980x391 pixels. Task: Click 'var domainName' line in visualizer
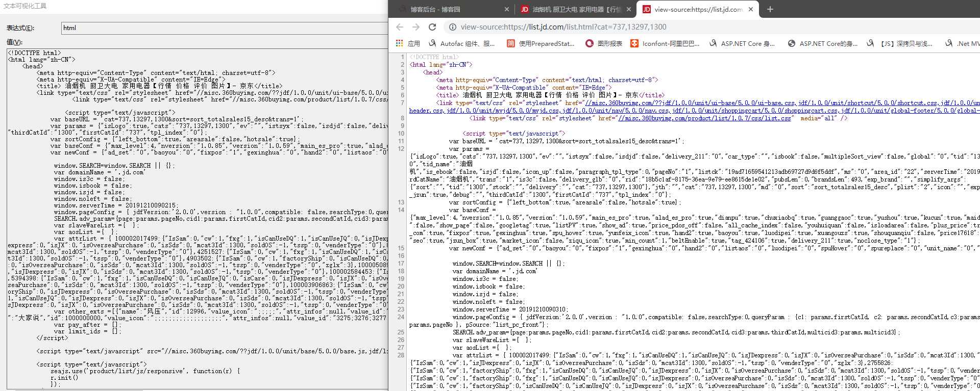click(x=100, y=172)
